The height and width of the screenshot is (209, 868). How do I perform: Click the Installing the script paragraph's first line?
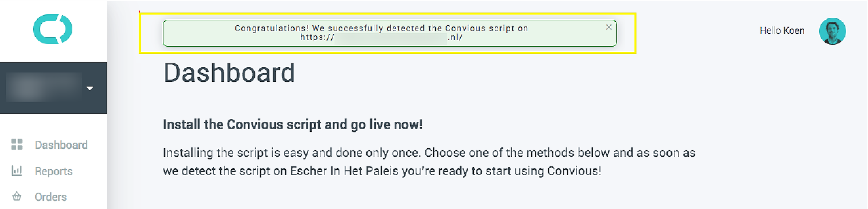pos(429,153)
